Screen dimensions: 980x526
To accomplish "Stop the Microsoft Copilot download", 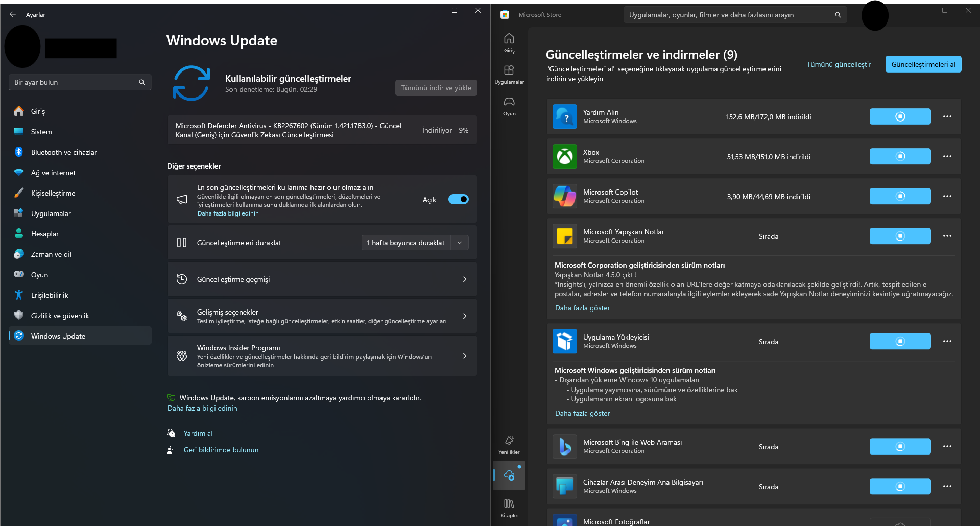I will (900, 196).
